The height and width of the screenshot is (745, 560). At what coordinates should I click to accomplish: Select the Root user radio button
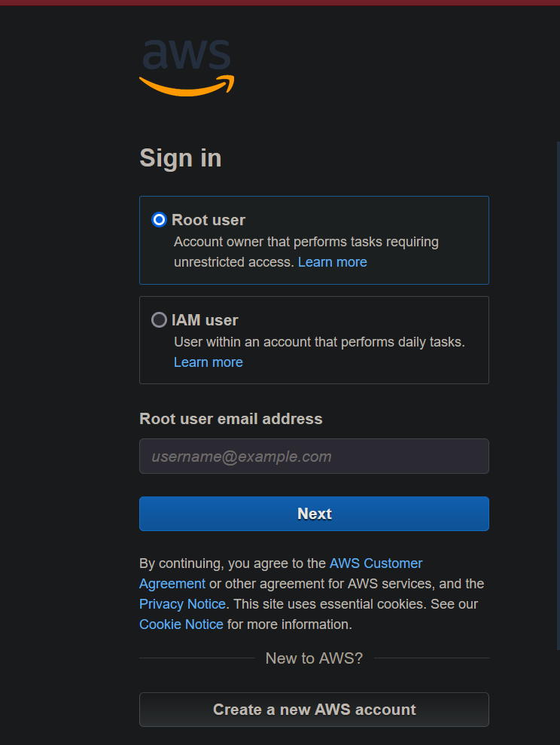click(159, 220)
